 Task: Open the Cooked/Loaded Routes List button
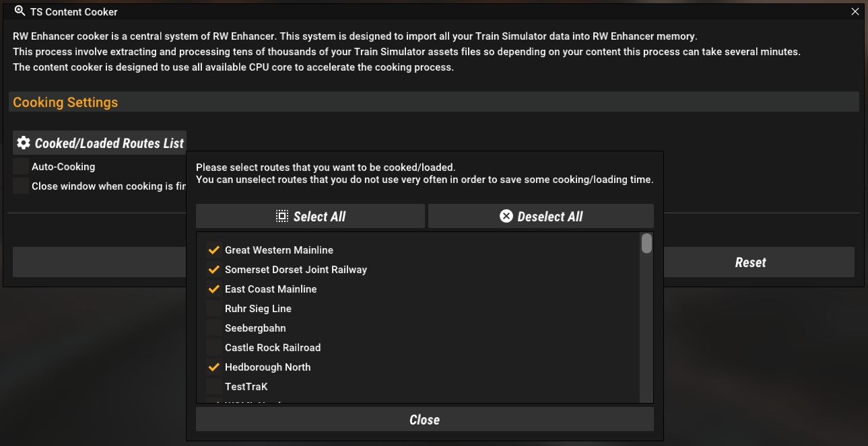100,143
